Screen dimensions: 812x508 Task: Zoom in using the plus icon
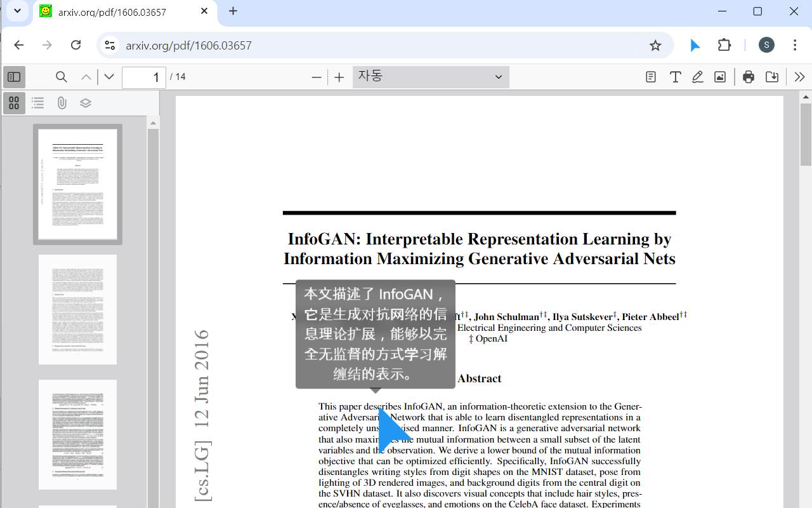(339, 77)
